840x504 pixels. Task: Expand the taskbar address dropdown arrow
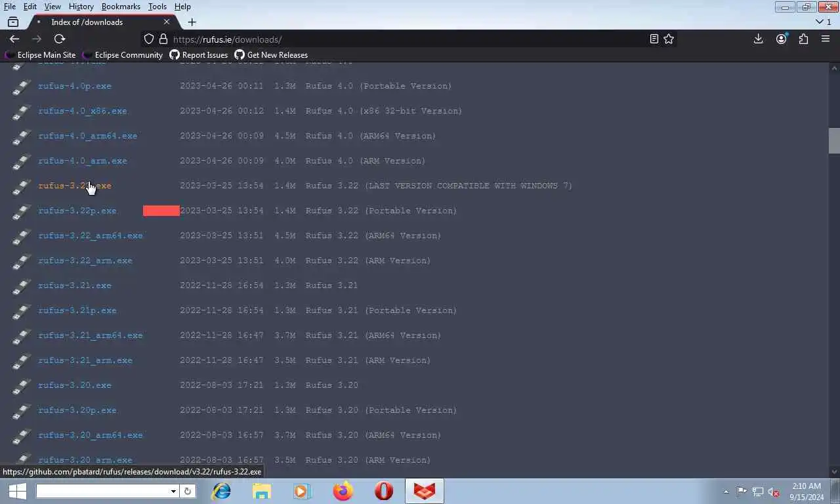pyautogui.click(x=173, y=491)
